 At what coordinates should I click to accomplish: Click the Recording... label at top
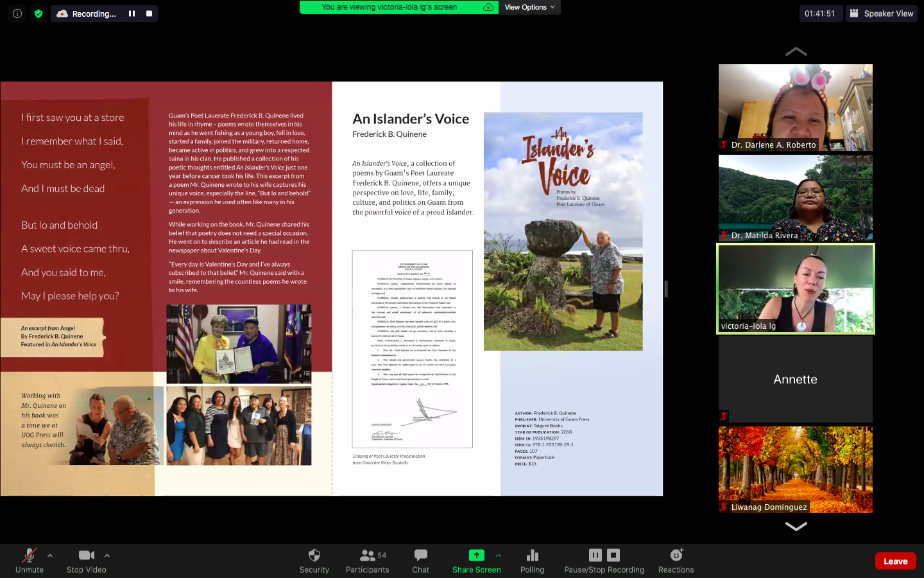94,13
